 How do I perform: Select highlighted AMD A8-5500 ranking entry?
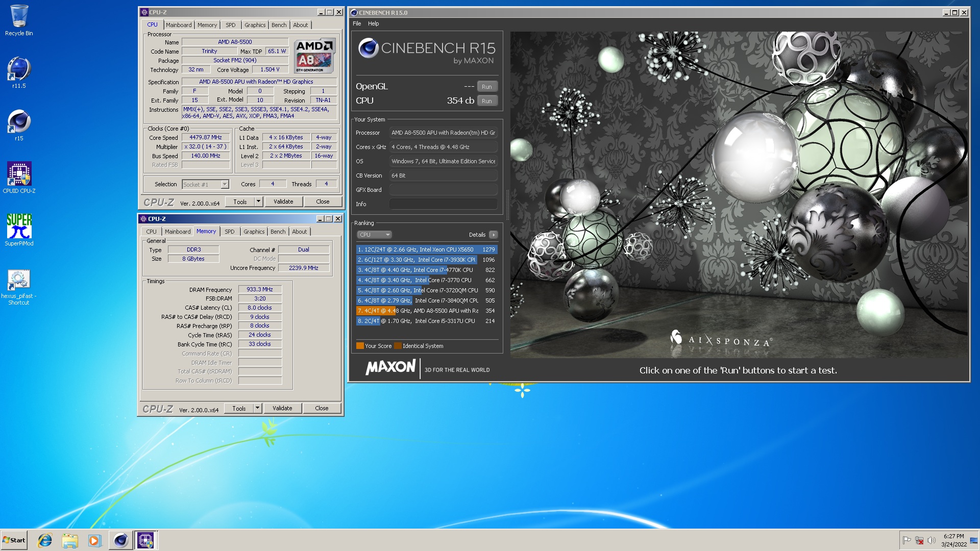[x=427, y=311]
